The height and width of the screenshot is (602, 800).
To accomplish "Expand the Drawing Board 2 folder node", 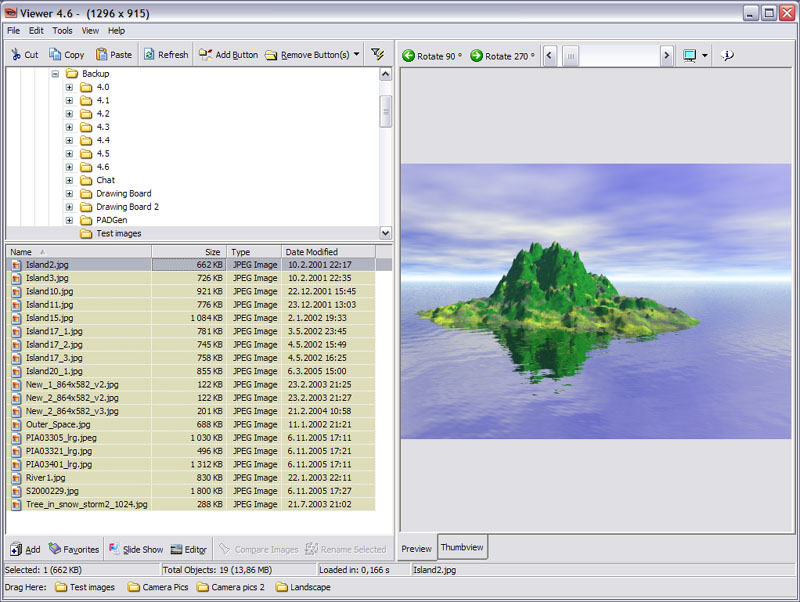I will pyautogui.click(x=69, y=207).
